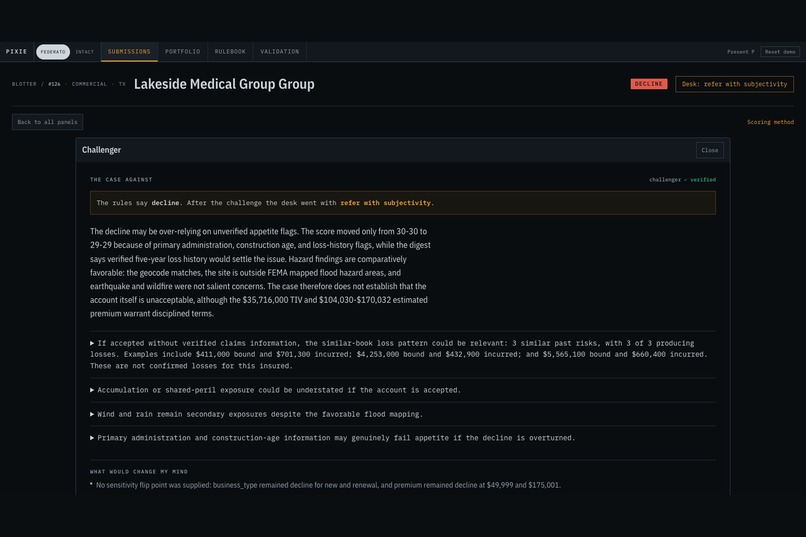Click THE CASE AGAINST label
This screenshot has height=537, width=806.
coord(121,180)
